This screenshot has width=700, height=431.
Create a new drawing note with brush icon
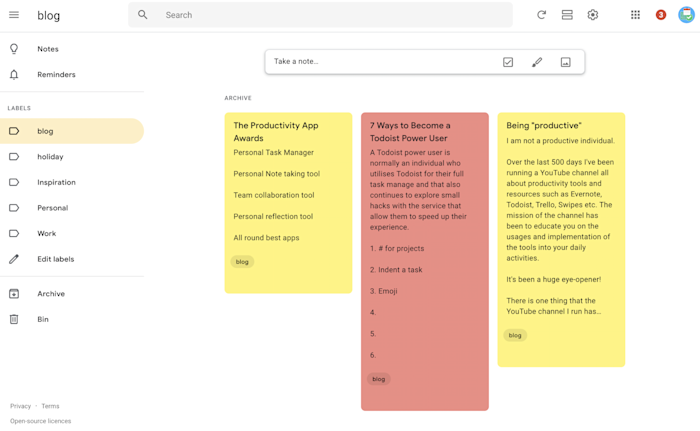537,62
